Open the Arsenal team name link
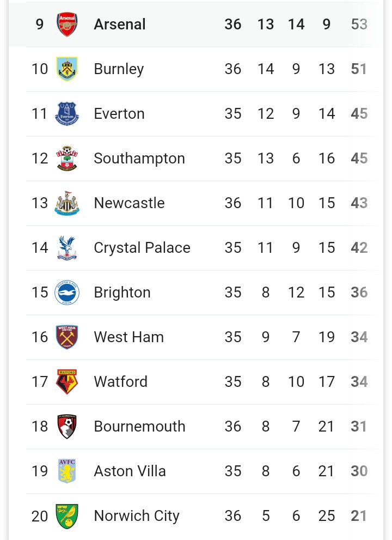This screenshot has height=540, width=392. [x=120, y=25]
